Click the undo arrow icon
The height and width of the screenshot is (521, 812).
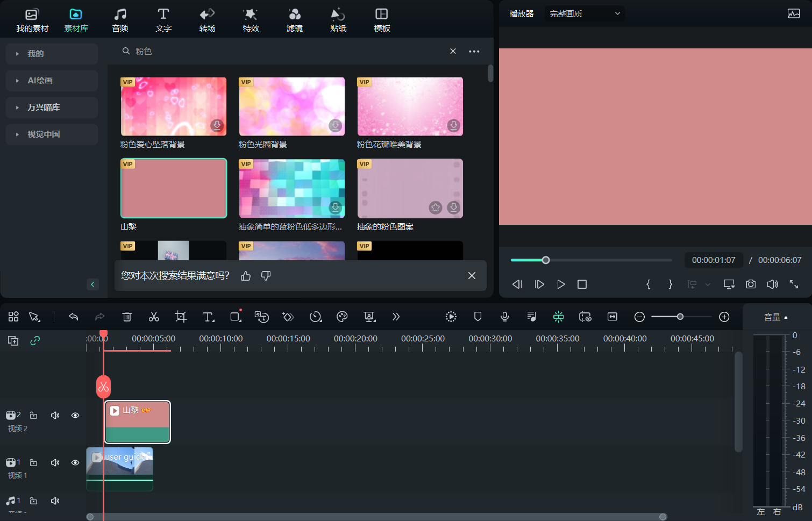point(74,317)
